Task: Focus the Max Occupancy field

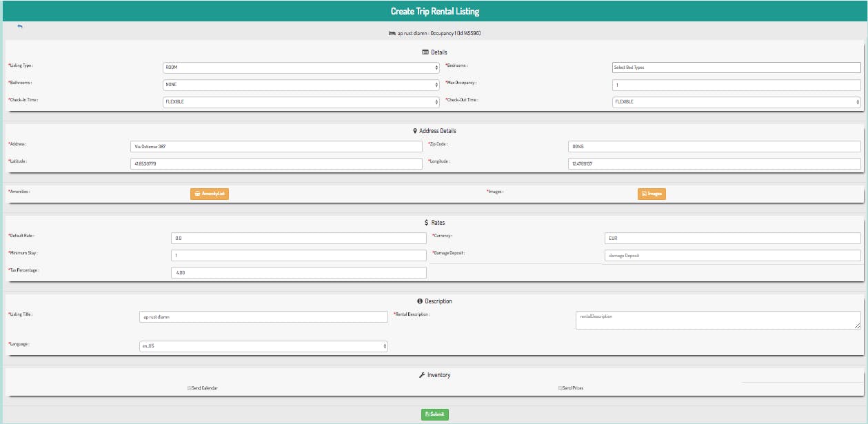Action: click(736, 85)
